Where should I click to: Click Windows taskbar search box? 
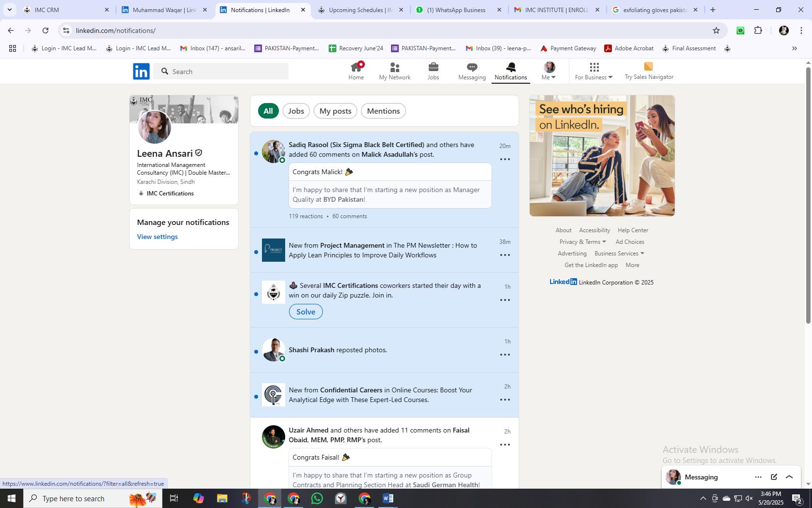pos(92,498)
